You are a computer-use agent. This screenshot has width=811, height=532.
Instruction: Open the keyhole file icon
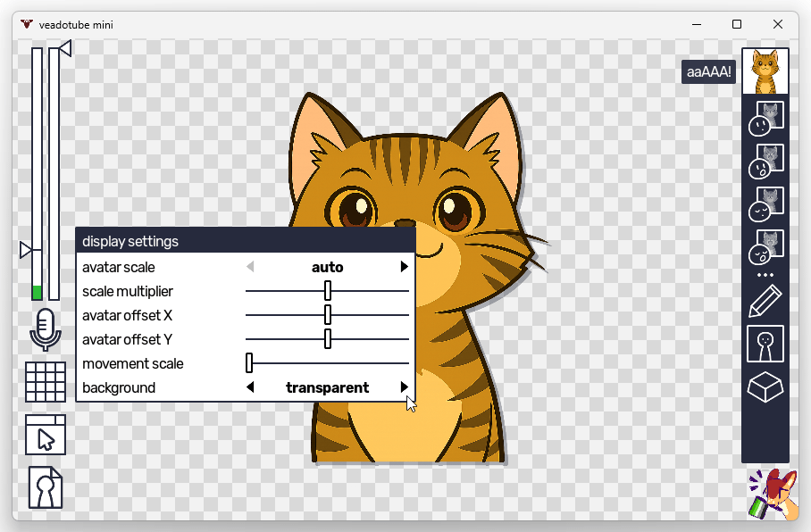coord(45,487)
